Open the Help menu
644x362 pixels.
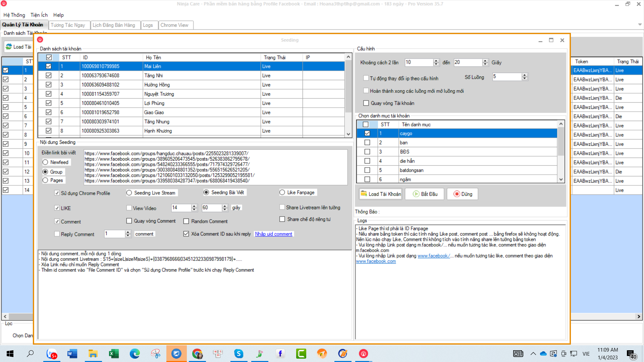coord(58,15)
